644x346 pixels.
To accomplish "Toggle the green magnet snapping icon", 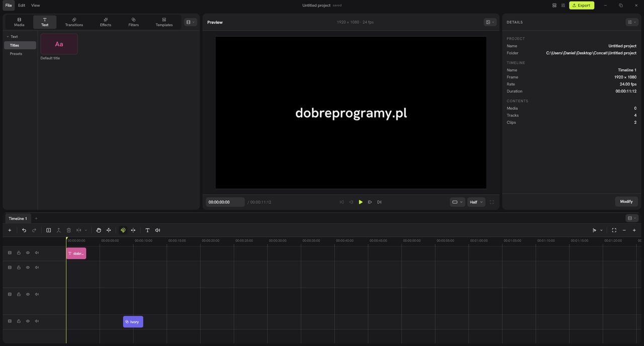I will click(123, 230).
